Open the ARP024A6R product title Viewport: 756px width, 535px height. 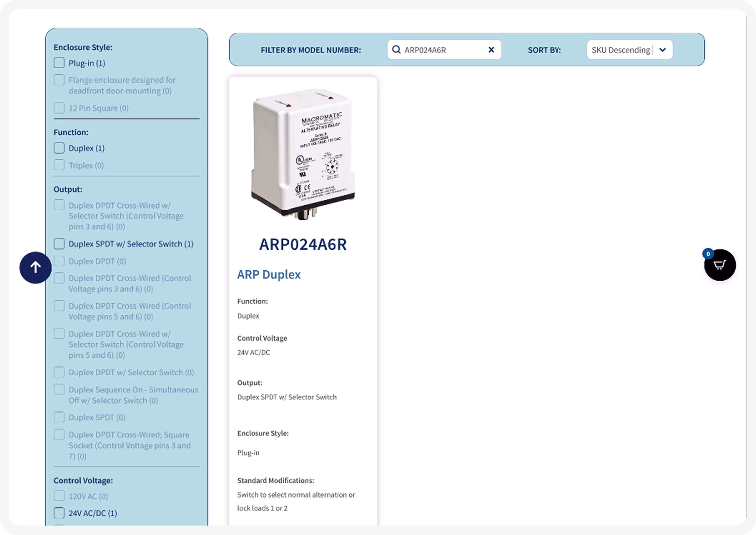coord(303,244)
